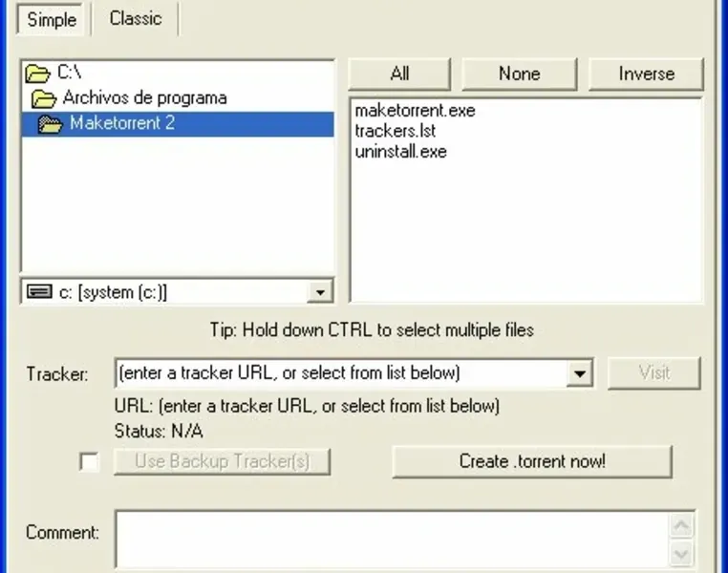This screenshot has height=573, width=728.
Task: Enable the Use Backup Tracker(s) checkbox
Action: pyautogui.click(x=89, y=461)
